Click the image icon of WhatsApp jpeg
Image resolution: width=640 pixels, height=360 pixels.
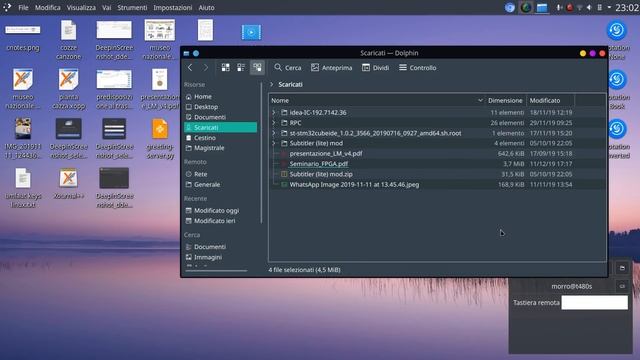tap(284, 184)
